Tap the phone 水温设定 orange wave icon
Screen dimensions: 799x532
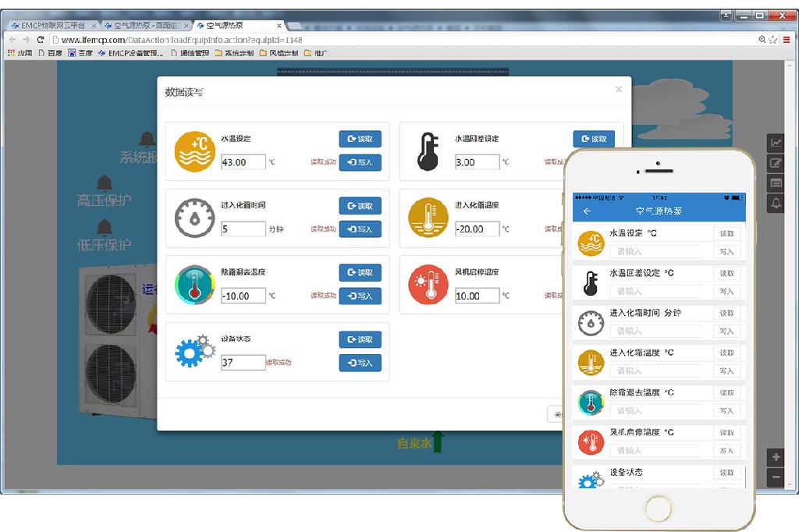(x=591, y=243)
